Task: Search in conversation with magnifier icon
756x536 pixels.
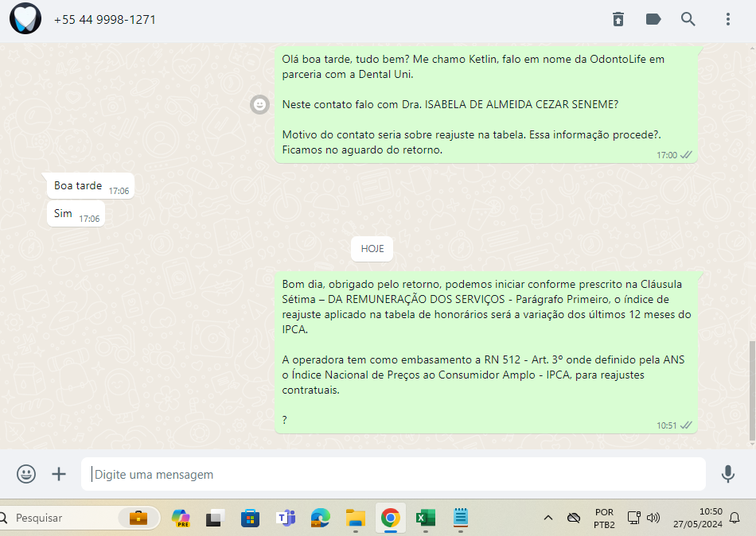Action: tap(688, 19)
